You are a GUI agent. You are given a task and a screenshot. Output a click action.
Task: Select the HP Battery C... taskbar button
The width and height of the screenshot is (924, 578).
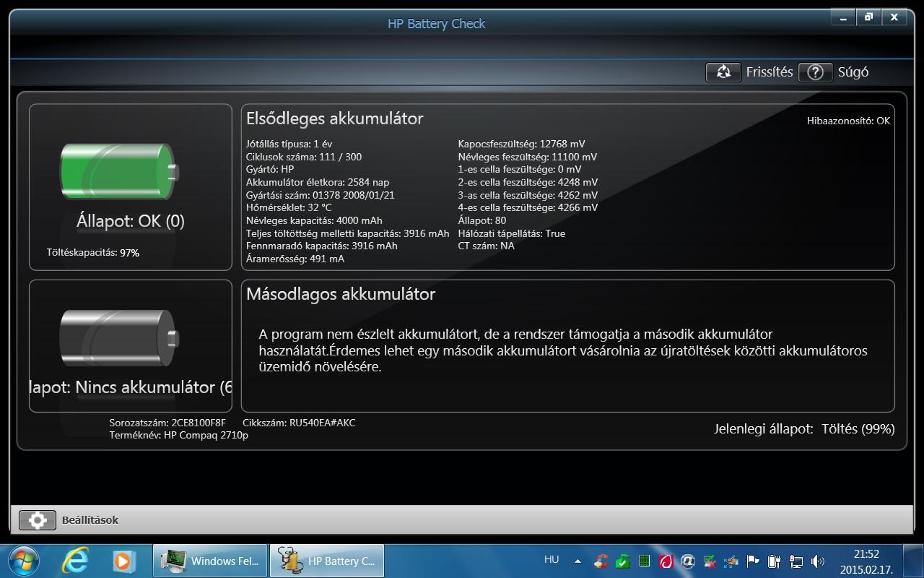[327, 561]
